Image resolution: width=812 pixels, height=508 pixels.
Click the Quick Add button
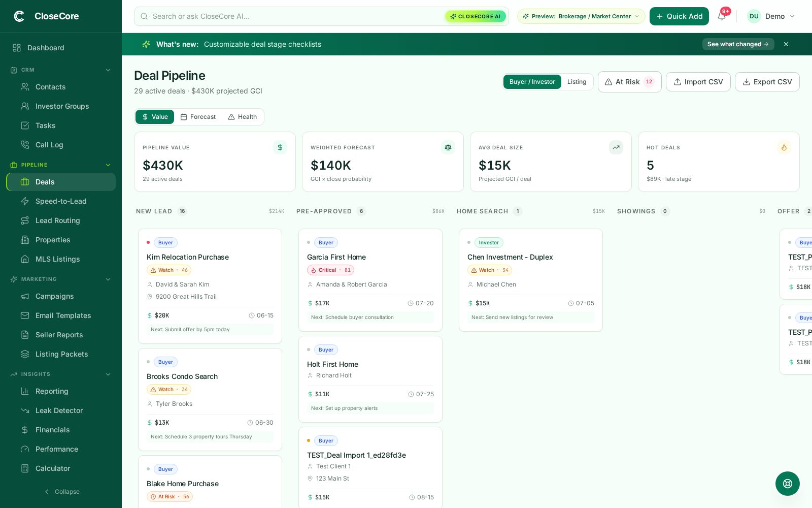[679, 16]
